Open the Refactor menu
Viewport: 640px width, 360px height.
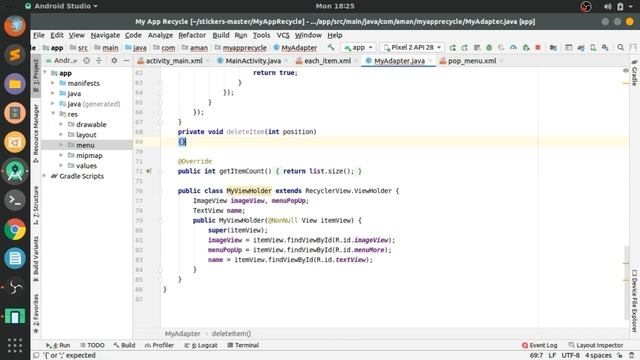pyautogui.click(x=192, y=36)
